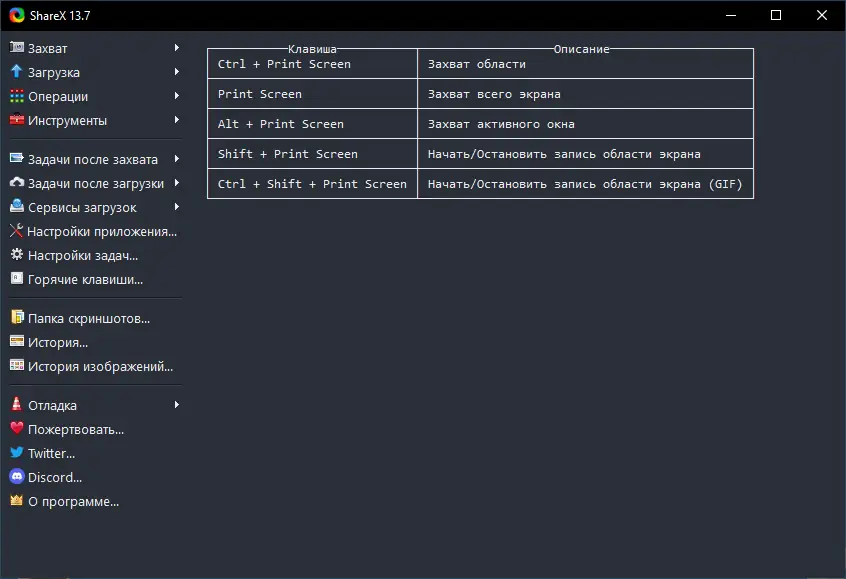Click the История изображений gallery icon
The image size is (846, 579).
[x=17, y=365]
